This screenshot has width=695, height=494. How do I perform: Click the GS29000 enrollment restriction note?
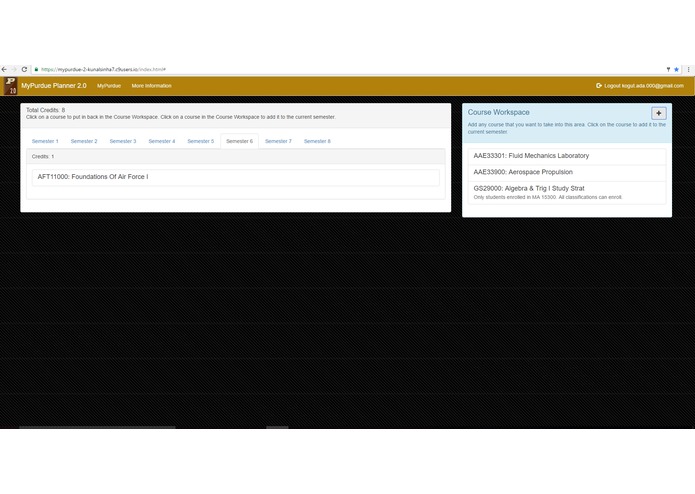click(548, 197)
